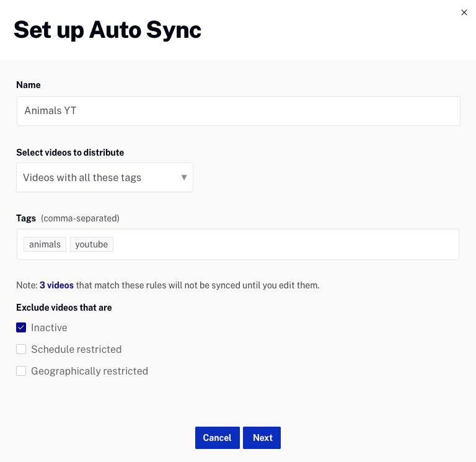This screenshot has height=462, width=476.
Task: Click the Name input field
Action: click(238, 111)
